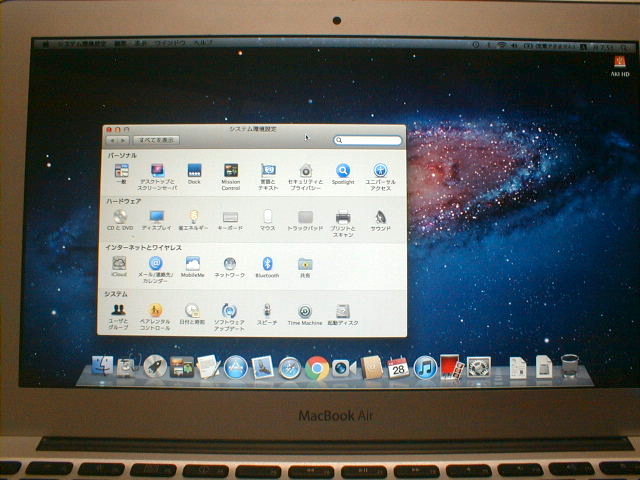This screenshot has height=480, width=640.
Task: Open the Spotlight preference pane
Action: tap(343, 173)
